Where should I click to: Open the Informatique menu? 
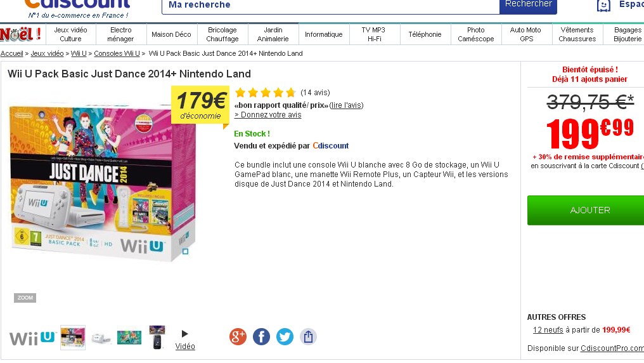pyautogui.click(x=323, y=34)
